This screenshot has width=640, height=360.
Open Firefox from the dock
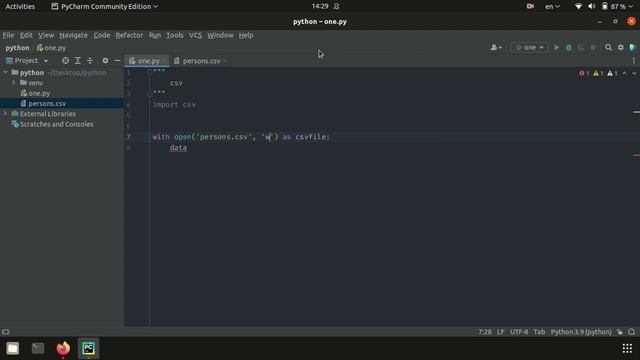point(63,348)
